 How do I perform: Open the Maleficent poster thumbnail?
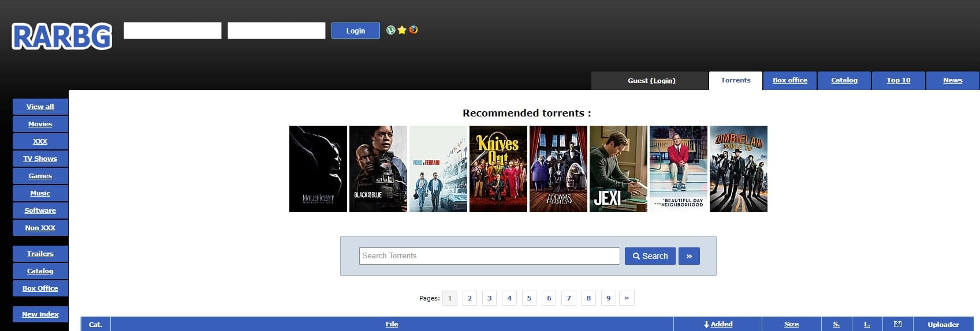tap(318, 169)
